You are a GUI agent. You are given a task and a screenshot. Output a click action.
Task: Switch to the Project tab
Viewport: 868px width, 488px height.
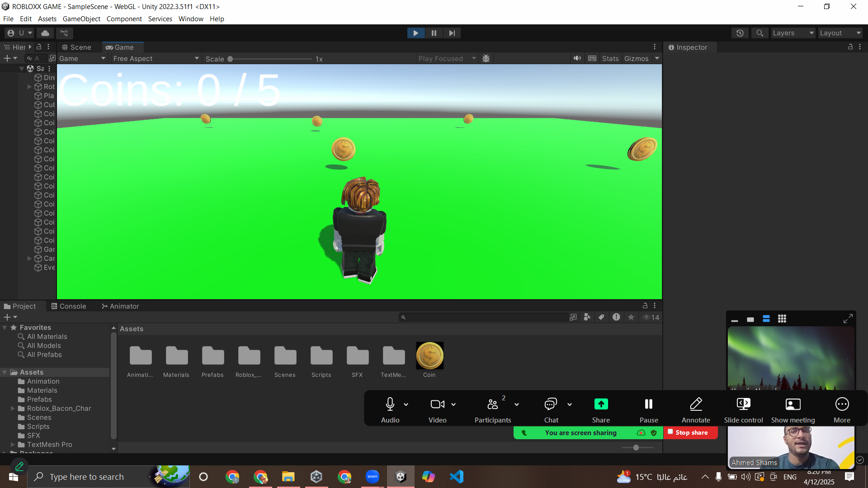pyautogui.click(x=20, y=306)
